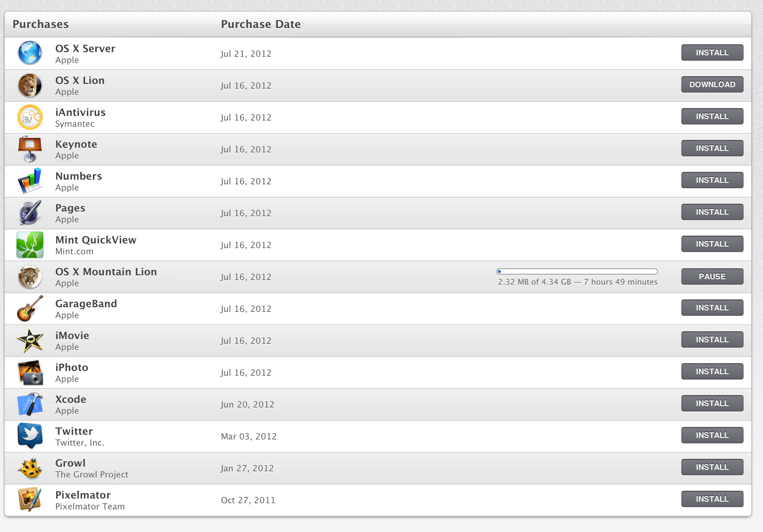Open the iPhoto app name link
Image resolution: width=763 pixels, height=532 pixels.
[x=72, y=367]
